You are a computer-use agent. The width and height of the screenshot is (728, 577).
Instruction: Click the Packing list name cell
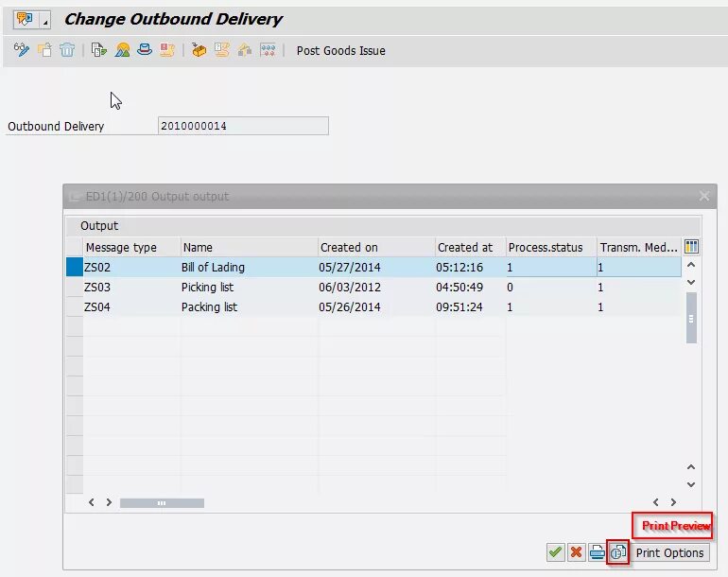tap(250, 307)
